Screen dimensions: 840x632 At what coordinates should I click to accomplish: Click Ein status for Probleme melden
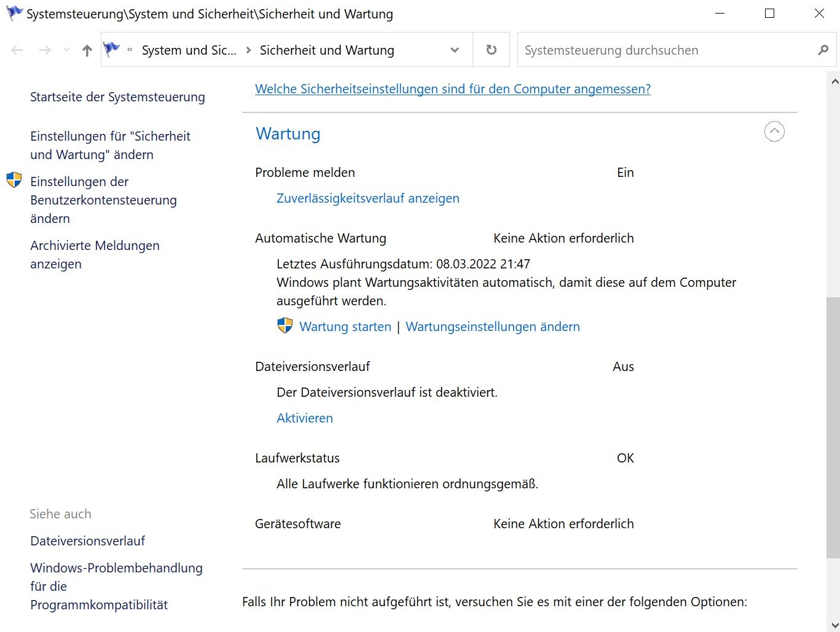pyautogui.click(x=626, y=173)
